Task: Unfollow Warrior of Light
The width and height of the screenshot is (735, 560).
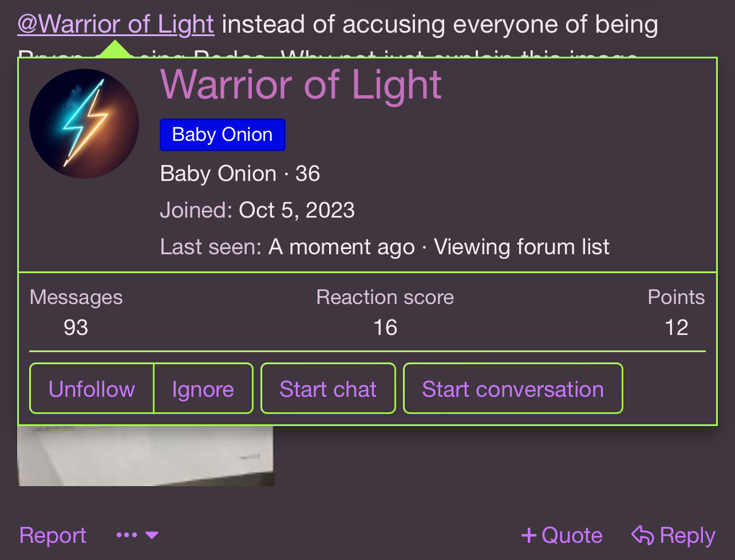Action: point(92,389)
